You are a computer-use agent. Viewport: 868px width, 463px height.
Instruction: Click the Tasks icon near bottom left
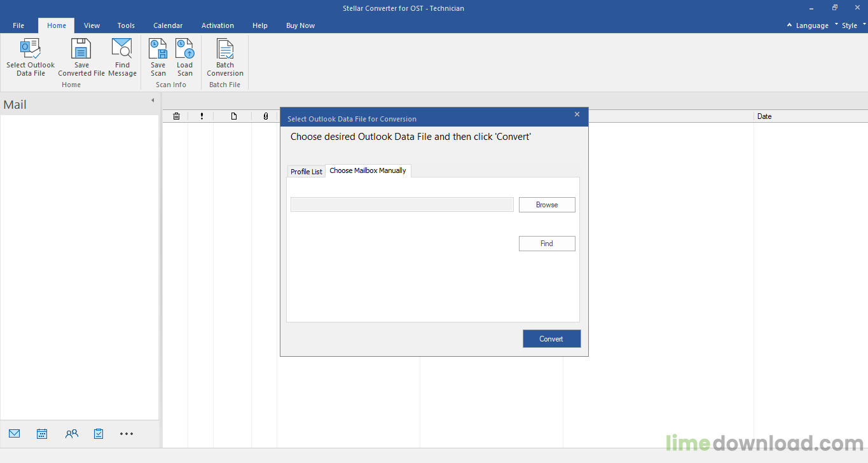(x=99, y=433)
